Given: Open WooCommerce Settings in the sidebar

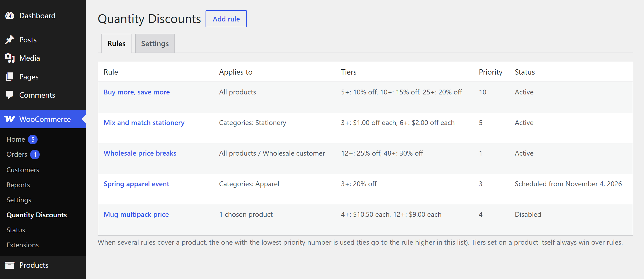Looking at the screenshot, I should [x=19, y=200].
